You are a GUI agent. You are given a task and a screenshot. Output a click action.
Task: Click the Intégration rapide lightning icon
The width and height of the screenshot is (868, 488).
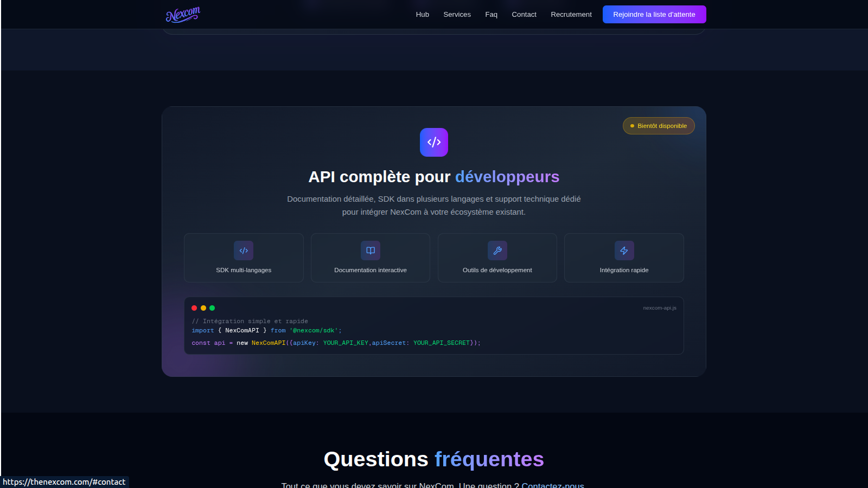pos(624,251)
